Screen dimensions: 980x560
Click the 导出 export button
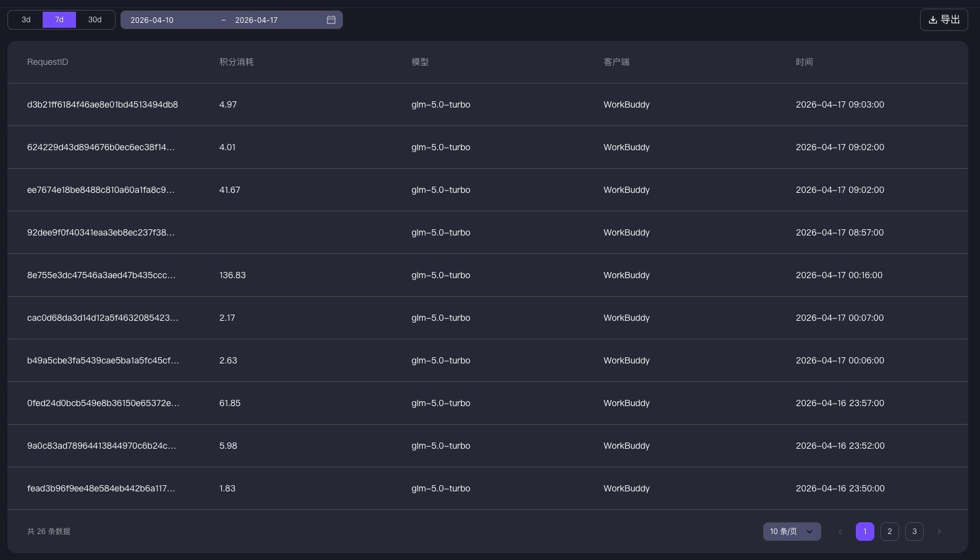[x=944, y=20]
